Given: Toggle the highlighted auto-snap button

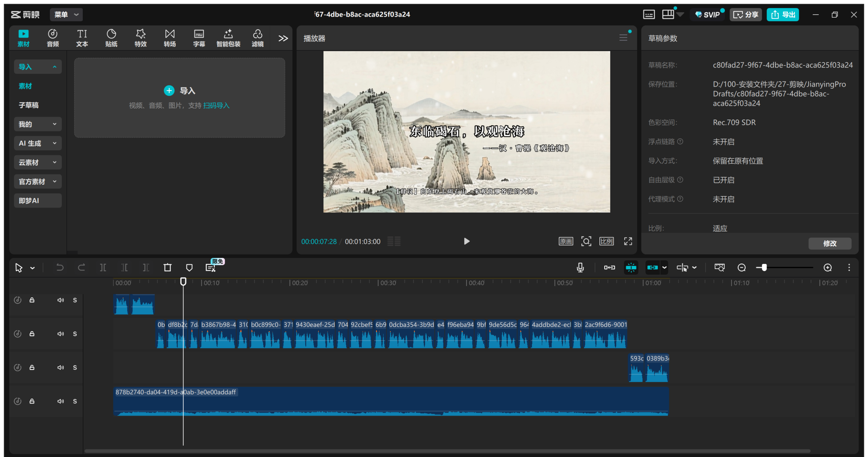Looking at the screenshot, I should pyautogui.click(x=631, y=268).
